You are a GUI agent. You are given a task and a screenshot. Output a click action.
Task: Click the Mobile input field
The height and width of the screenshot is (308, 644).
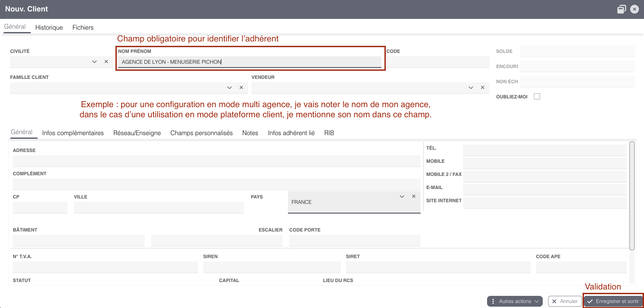pos(545,163)
